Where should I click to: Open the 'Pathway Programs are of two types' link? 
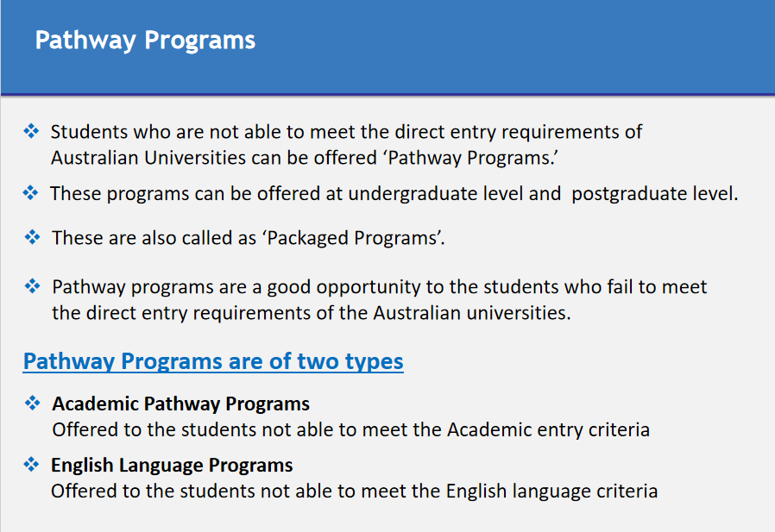(x=213, y=361)
